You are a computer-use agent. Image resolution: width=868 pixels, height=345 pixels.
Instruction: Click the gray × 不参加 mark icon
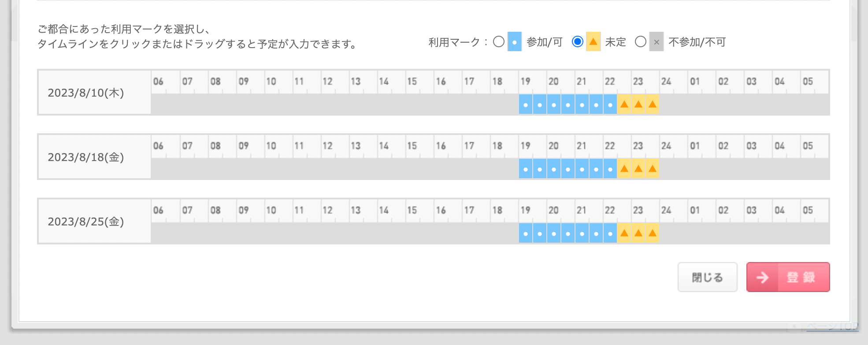pos(656,42)
